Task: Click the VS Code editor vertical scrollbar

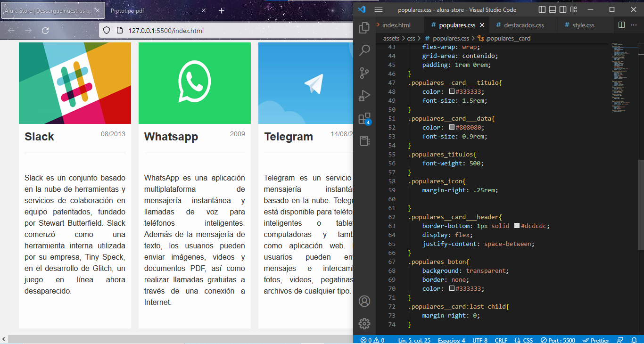Action: (641, 205)
